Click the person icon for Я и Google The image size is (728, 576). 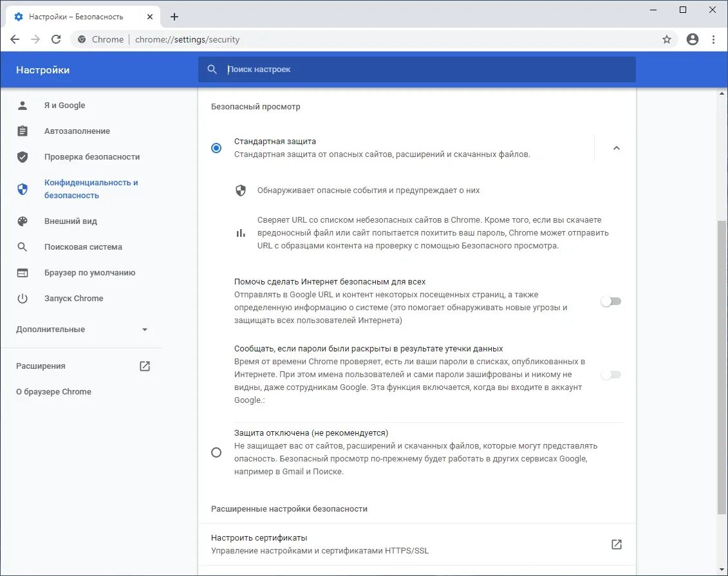(23, 106)
